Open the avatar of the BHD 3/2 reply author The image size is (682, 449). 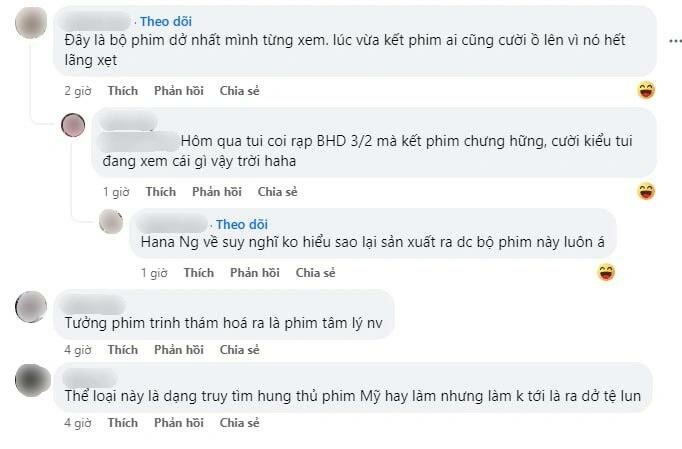[x=73, y=125]
